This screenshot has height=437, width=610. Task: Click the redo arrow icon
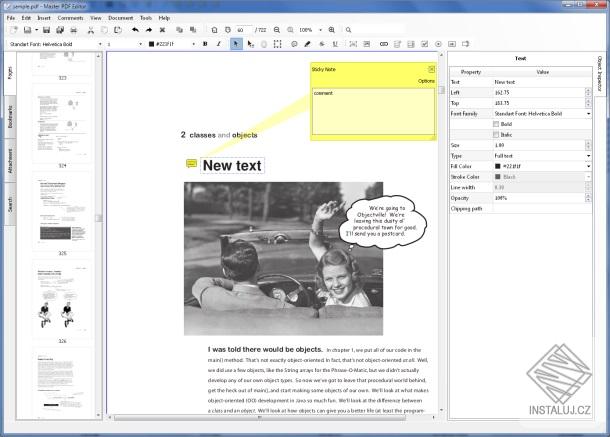(x=149, y=30)
